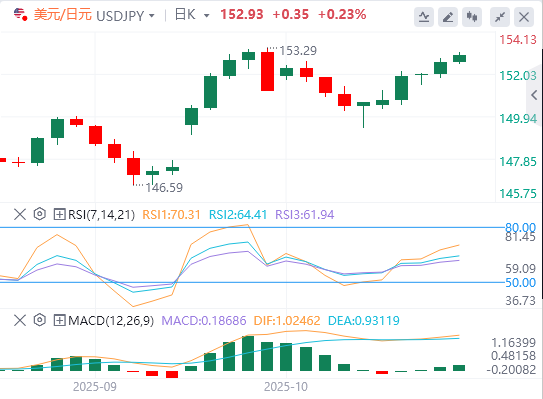Remove the MACD indicator panel

tap(20, 320)
